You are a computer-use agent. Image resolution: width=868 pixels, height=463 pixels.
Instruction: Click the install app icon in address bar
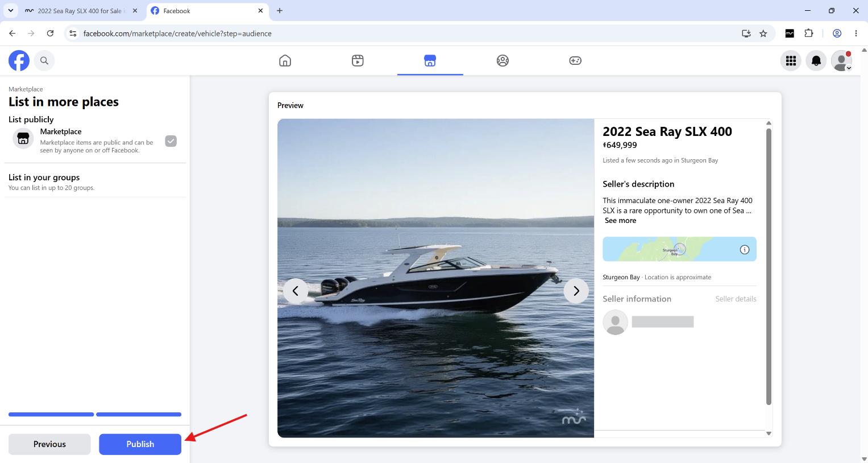coord(746,34)
